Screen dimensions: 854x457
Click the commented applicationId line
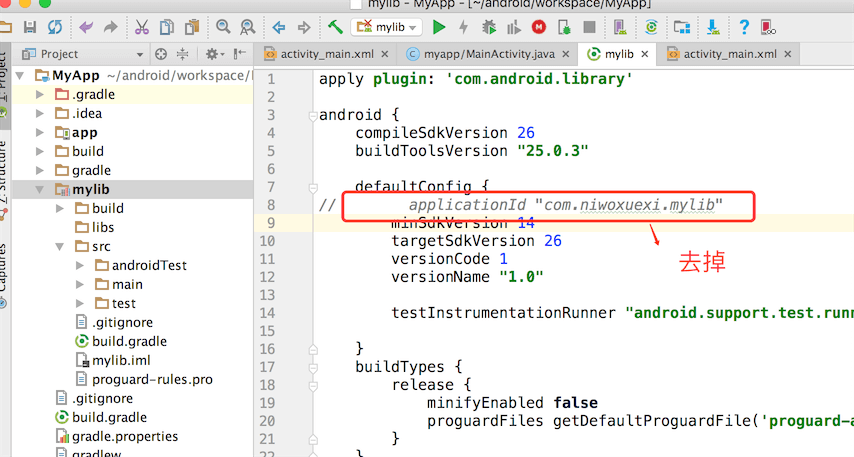click(x=565, y=205)
